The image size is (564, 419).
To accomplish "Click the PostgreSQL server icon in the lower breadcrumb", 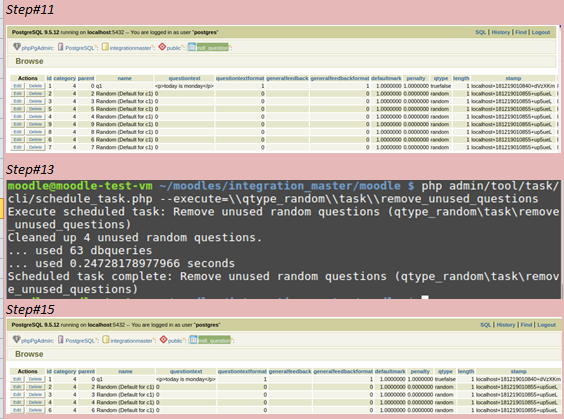I will coord(61,340).
